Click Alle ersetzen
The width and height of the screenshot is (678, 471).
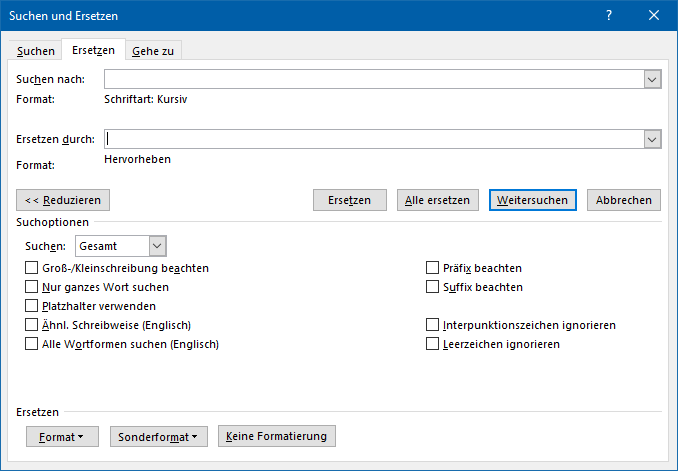coord(438,200)
